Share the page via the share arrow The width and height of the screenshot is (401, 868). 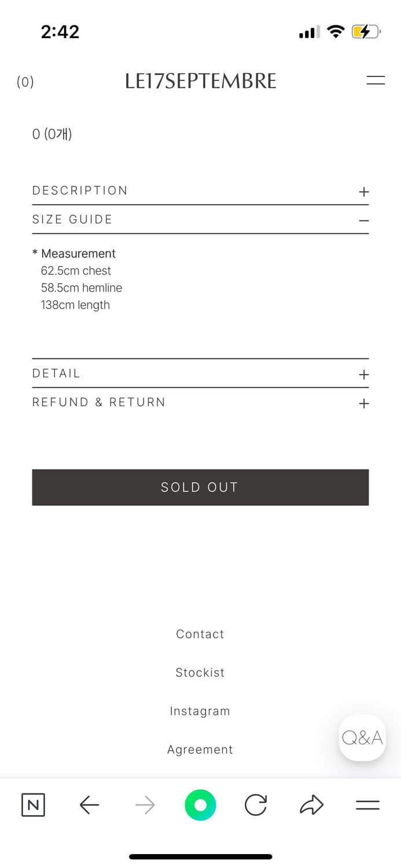click(x=311, y=805)
